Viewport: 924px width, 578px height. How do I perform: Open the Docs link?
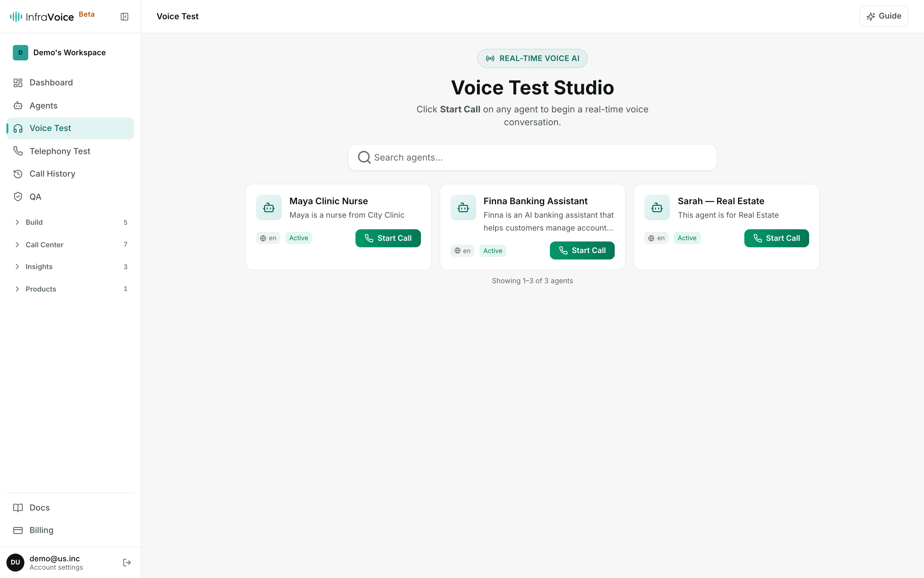coord(70,508)
